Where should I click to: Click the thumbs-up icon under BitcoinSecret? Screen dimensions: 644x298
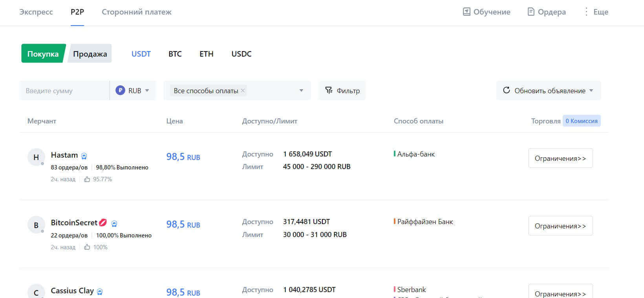coord(87,247)
